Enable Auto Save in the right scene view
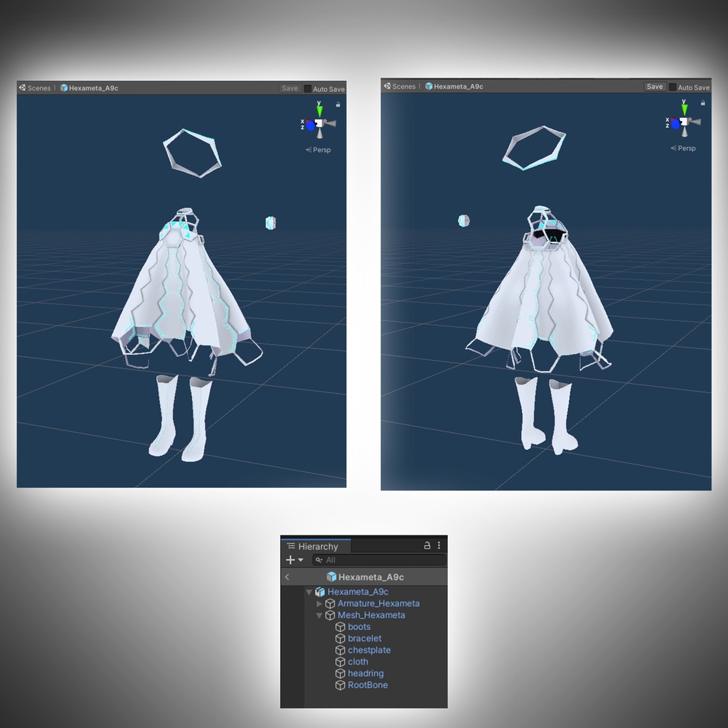Screen dimensions: 728x728 pyautogui.click(x=673, y=87)
